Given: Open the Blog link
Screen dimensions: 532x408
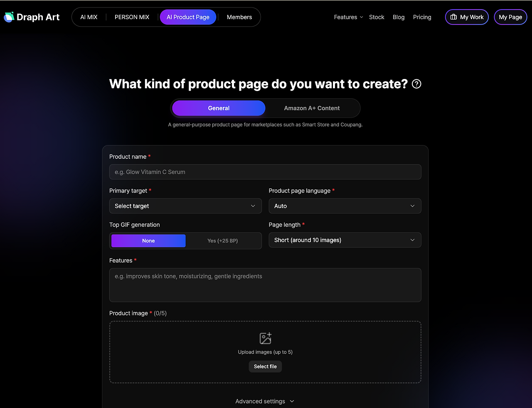Looking at the screenshot, I should [399, 17].
